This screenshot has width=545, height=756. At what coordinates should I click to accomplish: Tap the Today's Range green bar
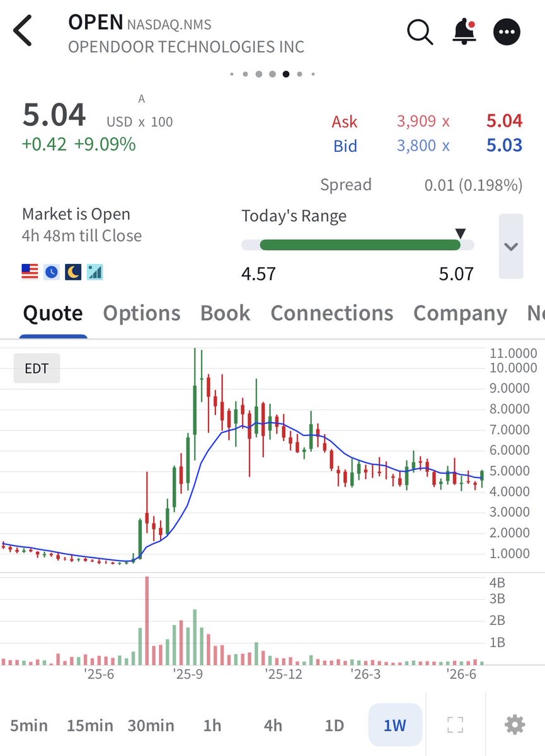(360, 245)
